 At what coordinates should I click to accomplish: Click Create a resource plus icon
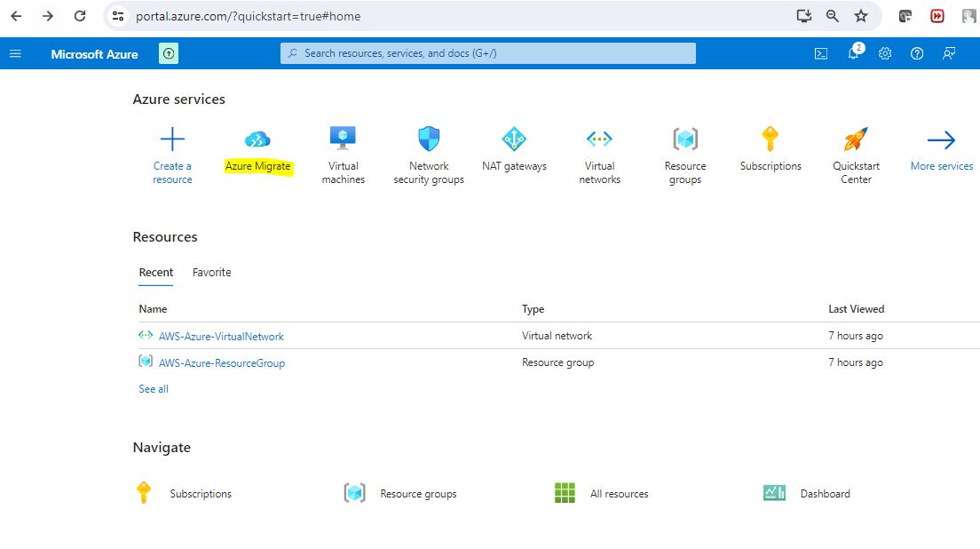tap(172, 139)
